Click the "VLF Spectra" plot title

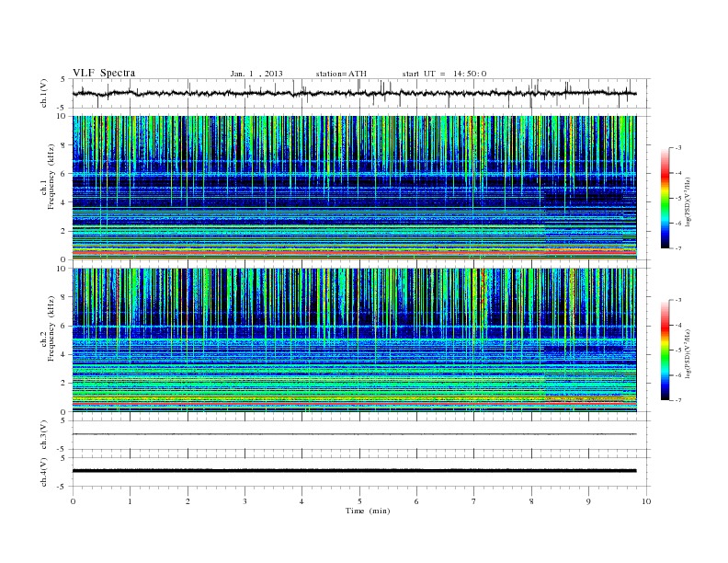click(104, 73)
